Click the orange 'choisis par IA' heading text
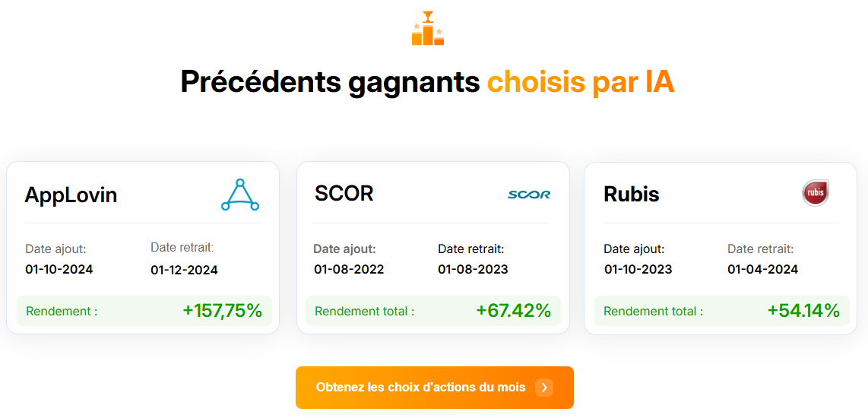This screenshot has width=868, height=418. click(581, 82)
